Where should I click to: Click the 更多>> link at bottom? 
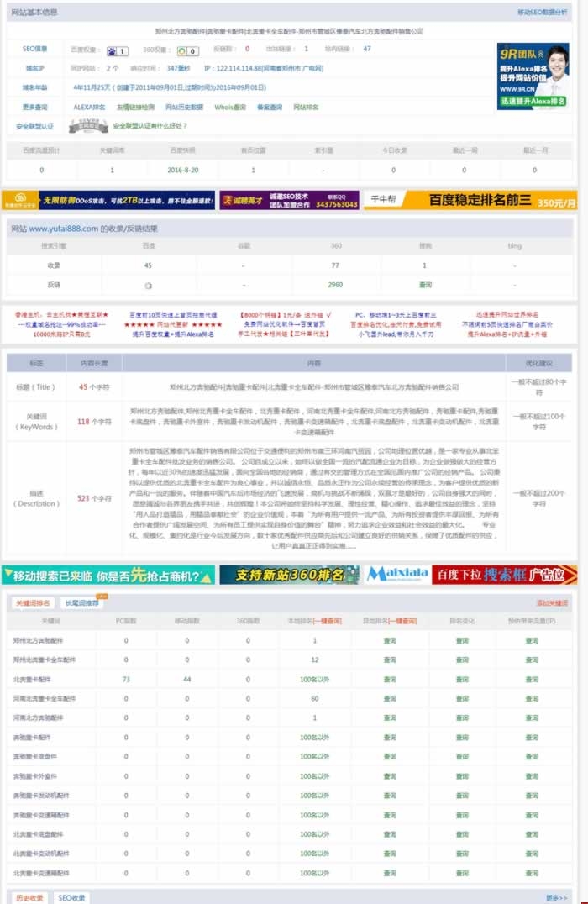556,897
